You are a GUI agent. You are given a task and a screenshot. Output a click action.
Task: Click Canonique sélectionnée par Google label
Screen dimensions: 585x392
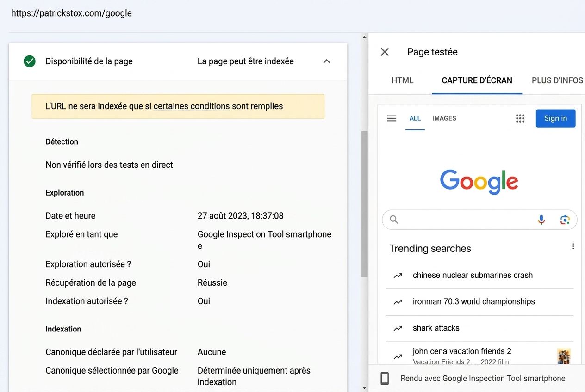(x=112, y=370)
